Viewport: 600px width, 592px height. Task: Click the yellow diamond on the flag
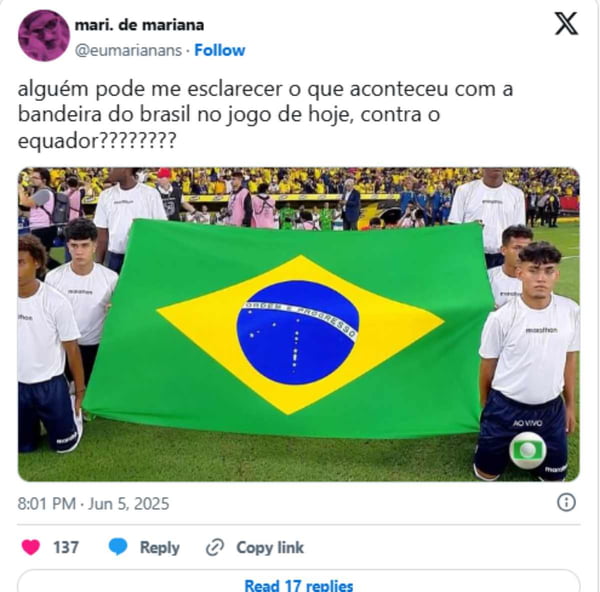coord(300,334)
